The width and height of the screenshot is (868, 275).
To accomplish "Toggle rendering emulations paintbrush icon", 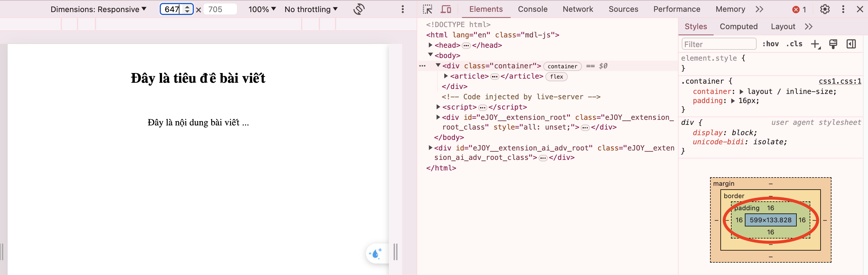I will 833,44.
